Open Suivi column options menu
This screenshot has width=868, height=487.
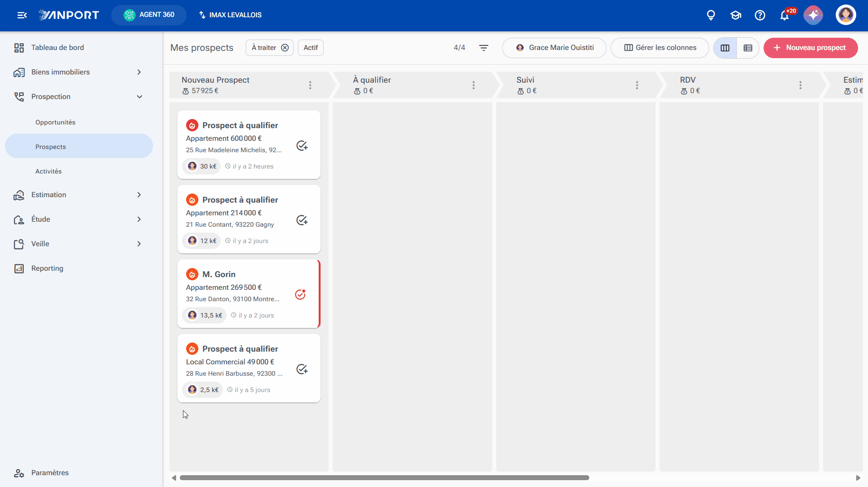tap(637, 85)
